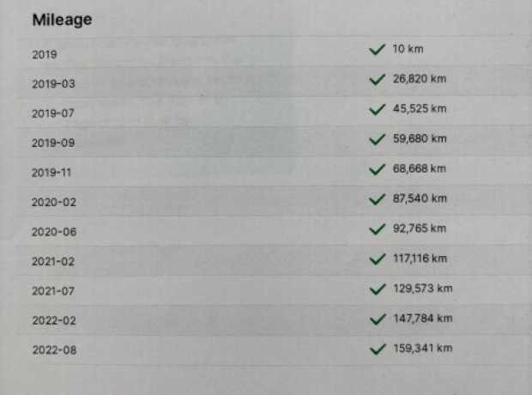Click the Mileage section heading
Viewport: 532px width, 395px height.
[62, 20]
